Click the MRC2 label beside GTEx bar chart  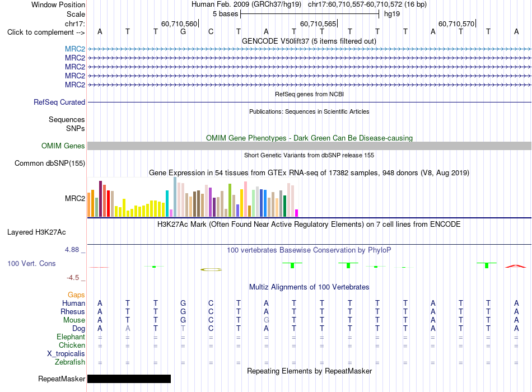pos(75,198)
